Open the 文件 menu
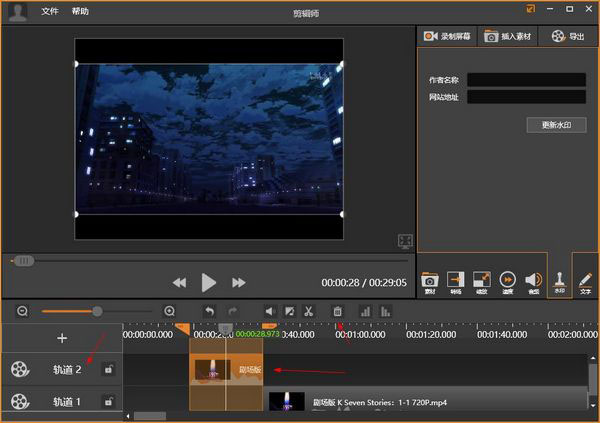600x423 pixels. [x=50, y=11]
